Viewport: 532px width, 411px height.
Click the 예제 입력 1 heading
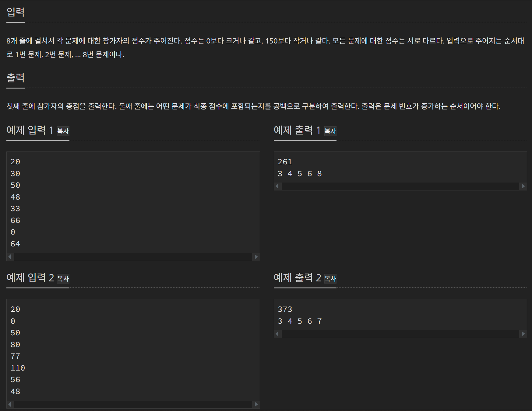pyautogui.click(x=30, y=130)
